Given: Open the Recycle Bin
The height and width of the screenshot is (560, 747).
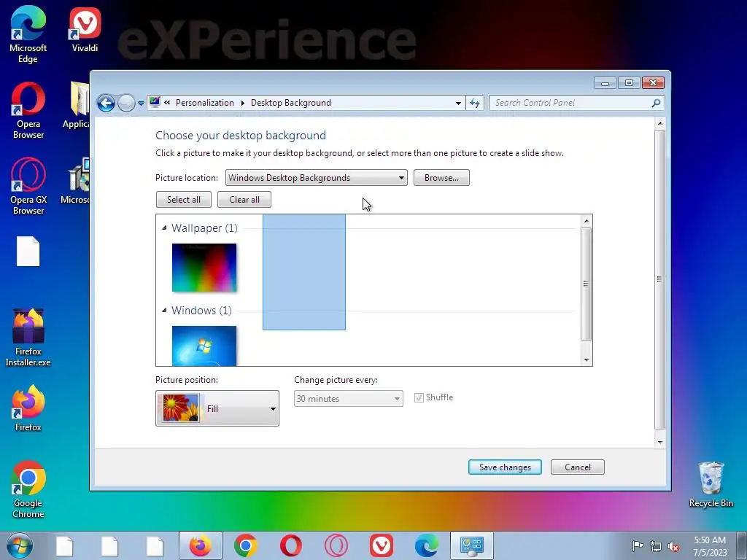Looking at the screenshot, I should pos(711,485).
